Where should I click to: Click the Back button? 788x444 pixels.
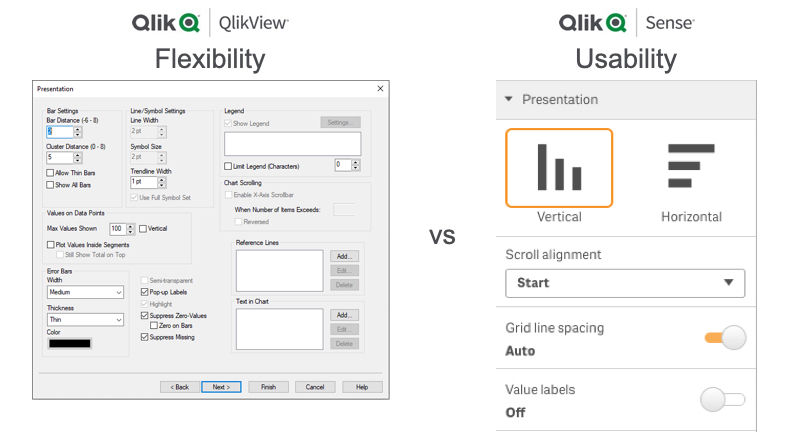point(180,387)
